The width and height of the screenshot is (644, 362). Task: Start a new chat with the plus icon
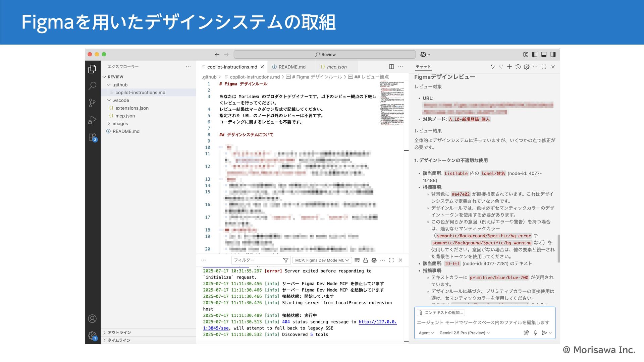tap(509, 67)
